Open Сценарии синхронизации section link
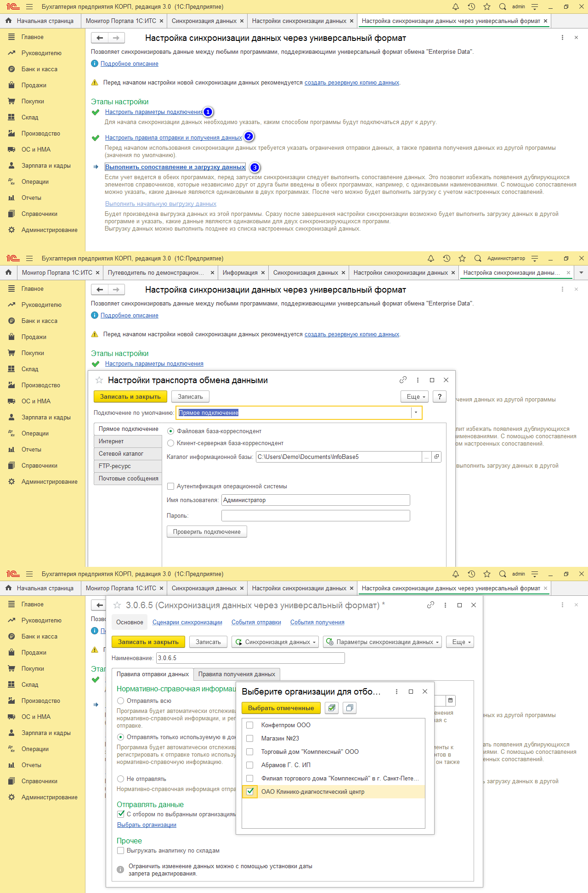This screenshot has width=588, height=893. click(187, 622)
